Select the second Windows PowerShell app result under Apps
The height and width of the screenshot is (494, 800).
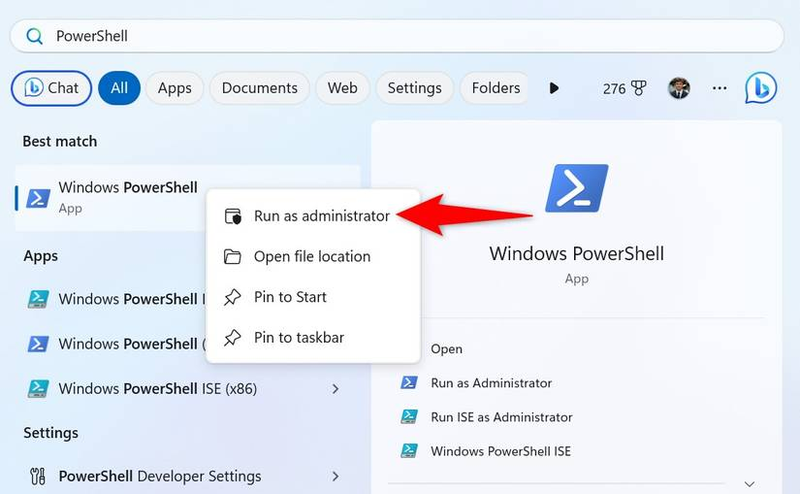[x=115, y=344]
